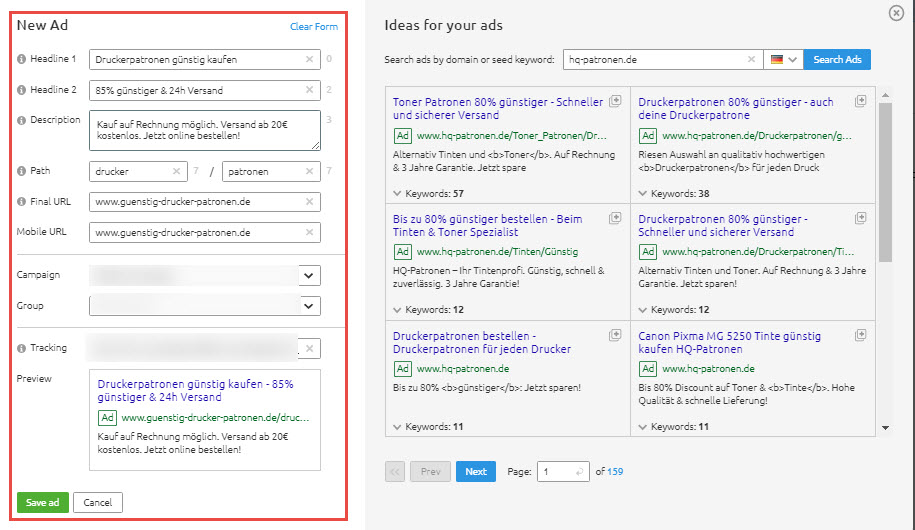The image size is (915, 530).
Task: Copy 'Canon Pixma MG 5250 Tinte' ad to form
Action: (x=861, y=335)
